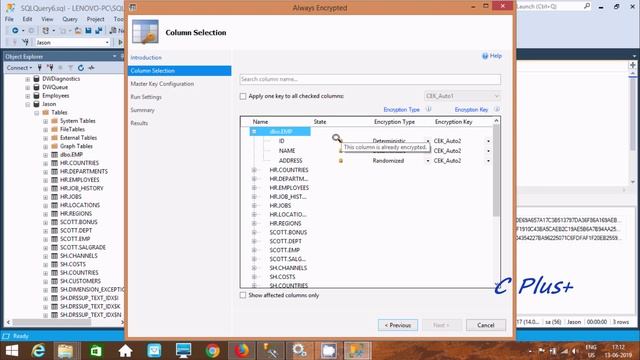Open the Query menu
Image resolution: width=640 pixels, height=360 pixels.
(x=70, y=19)
